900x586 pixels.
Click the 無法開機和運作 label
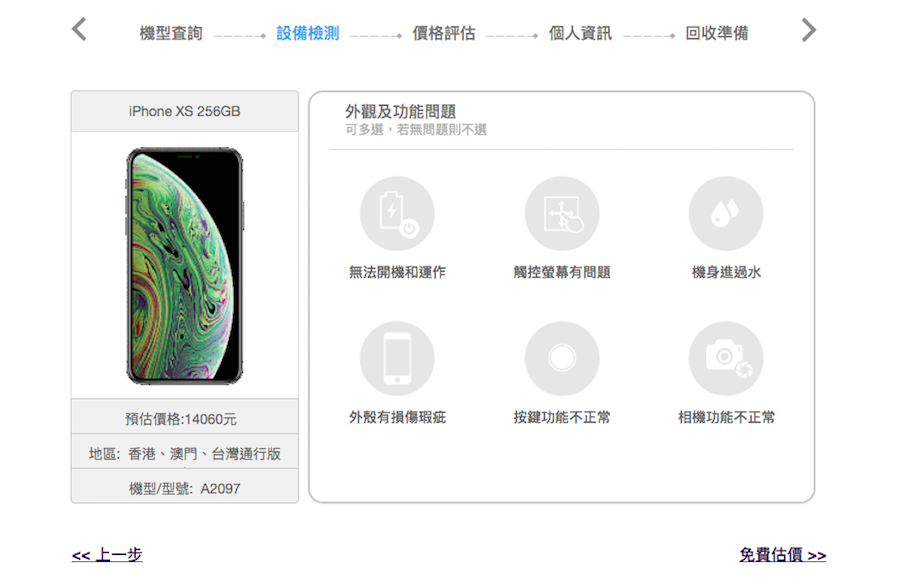[x=397, y=272]
